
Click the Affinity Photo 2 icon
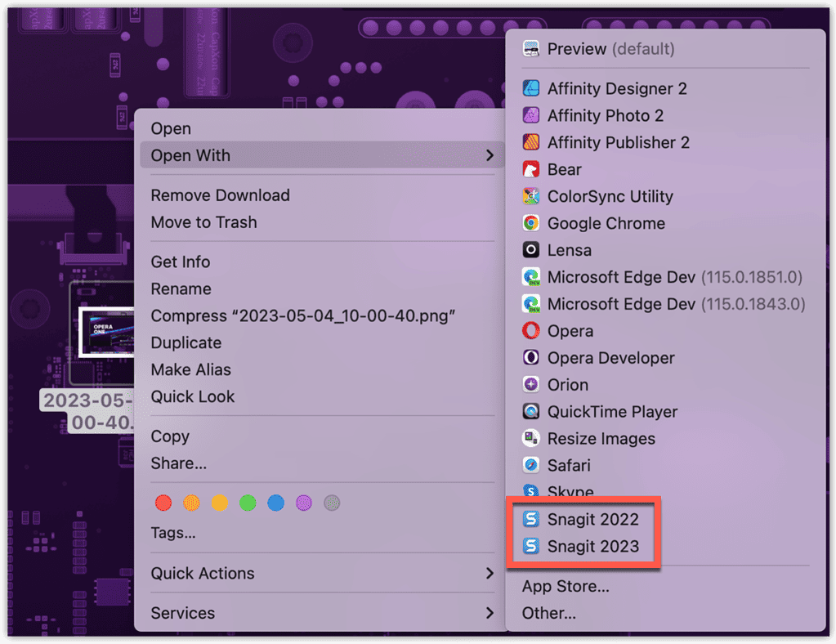531,115
